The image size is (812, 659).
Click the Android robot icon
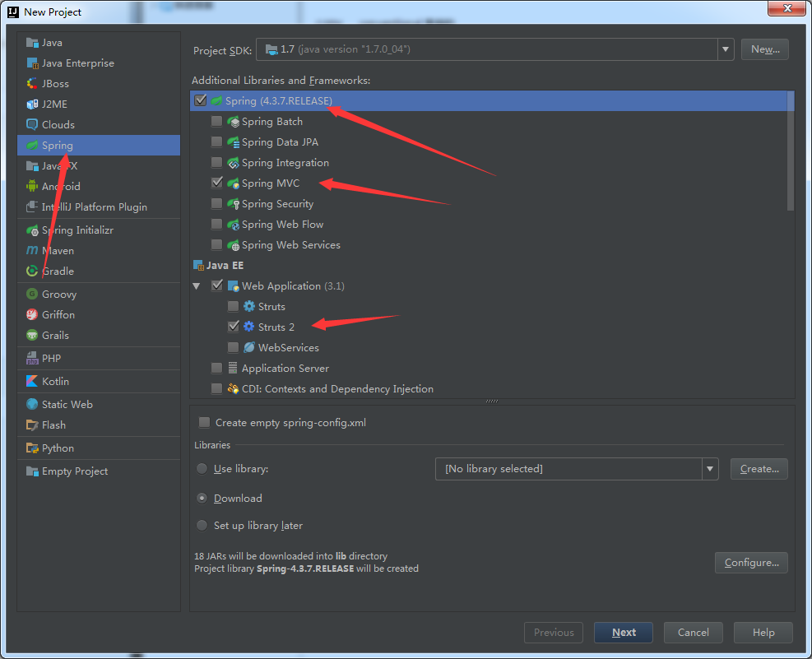pyautogui.click(x=32, y=186)
